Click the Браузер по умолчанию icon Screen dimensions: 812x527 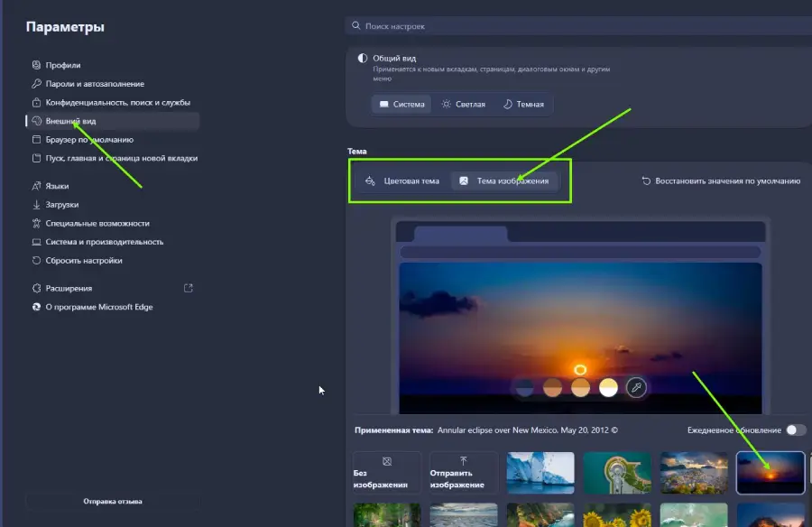36,139
